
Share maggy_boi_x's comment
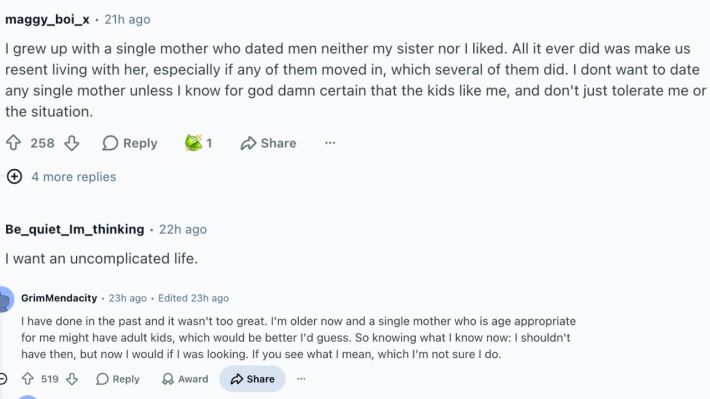point(268,143)
